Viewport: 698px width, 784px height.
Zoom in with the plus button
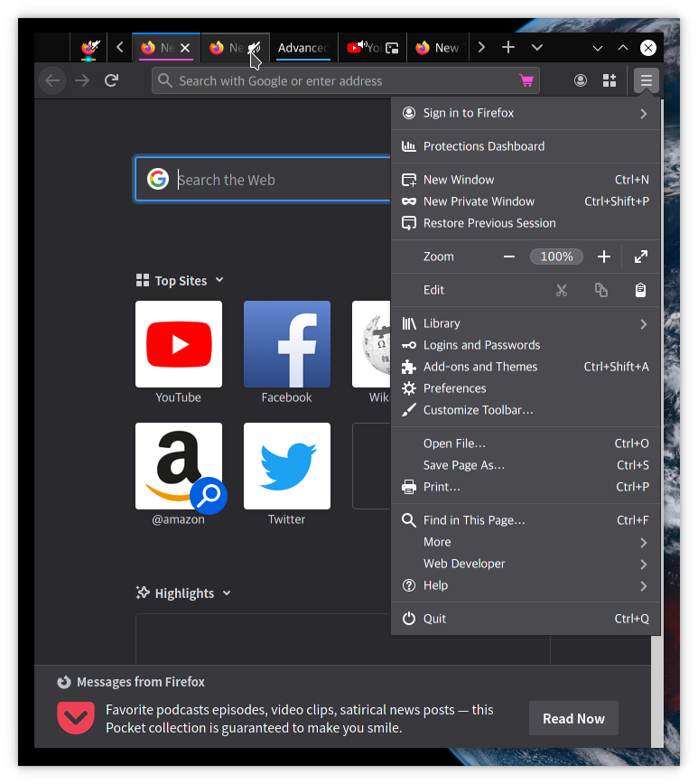pyautogui.click(x=604, y=257)
